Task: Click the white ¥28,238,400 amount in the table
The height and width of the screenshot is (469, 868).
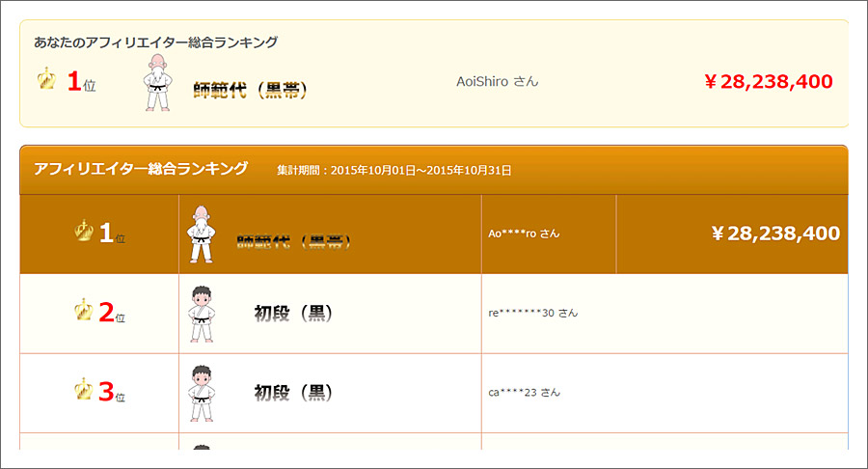Action: [x=775, y=234]
